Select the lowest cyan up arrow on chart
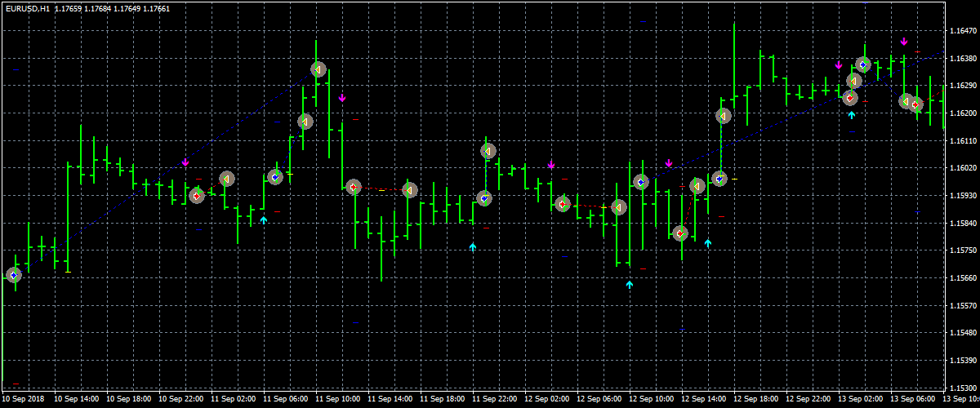The width and height of the screenshot is (980, 408). click(630, 284)
